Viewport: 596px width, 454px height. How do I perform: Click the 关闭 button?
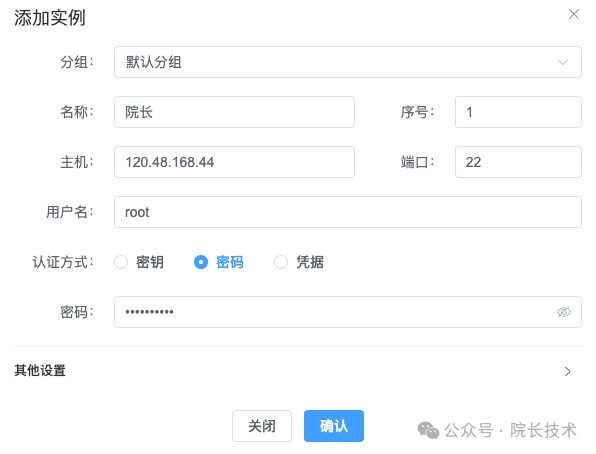[x=262, y=426]
